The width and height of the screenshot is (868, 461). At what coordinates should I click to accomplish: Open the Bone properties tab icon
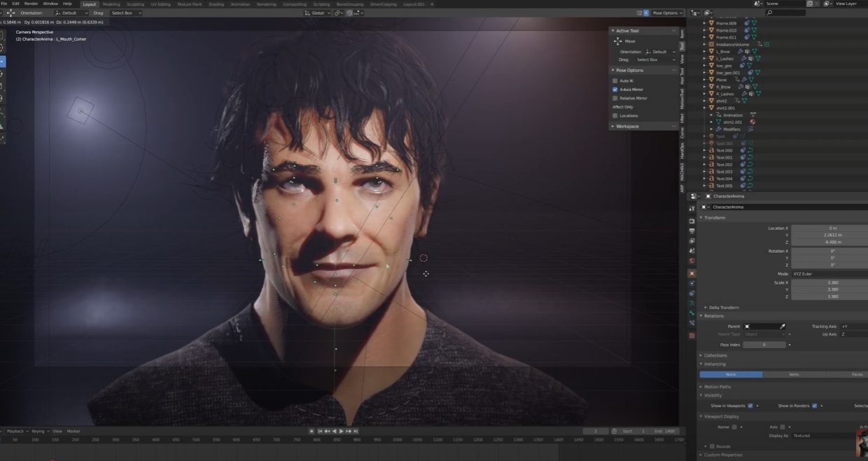pos(692,313)
